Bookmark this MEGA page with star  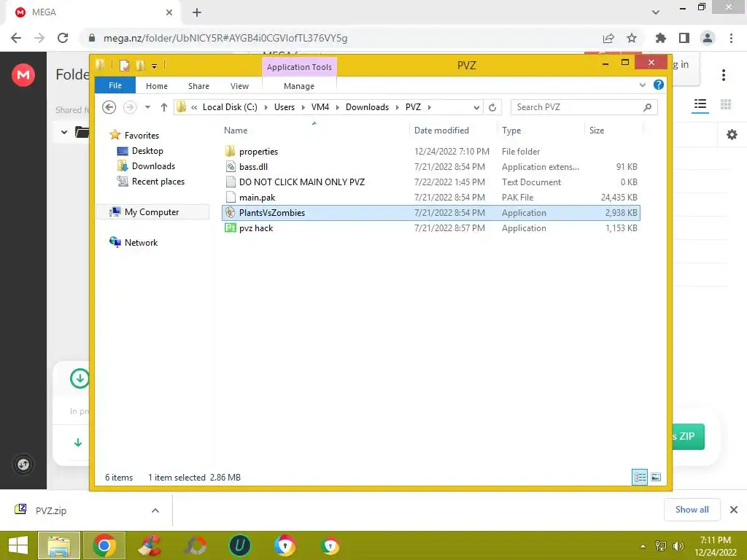(x=631, y=38)
